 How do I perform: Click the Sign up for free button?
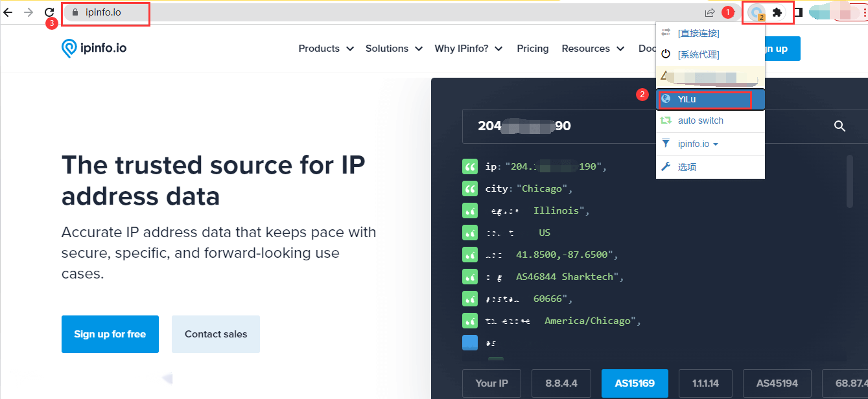coord(110,334)
